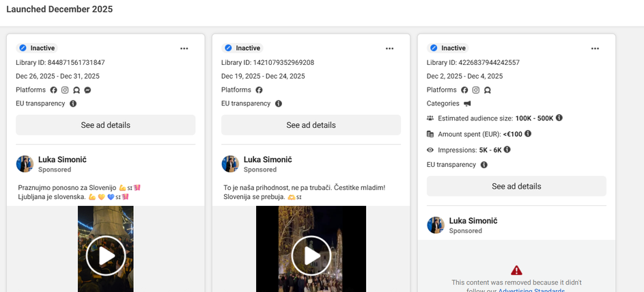Click info icon beside Amount spent
The height and width of the screenshot is (292, 644).
coord(528,134)
